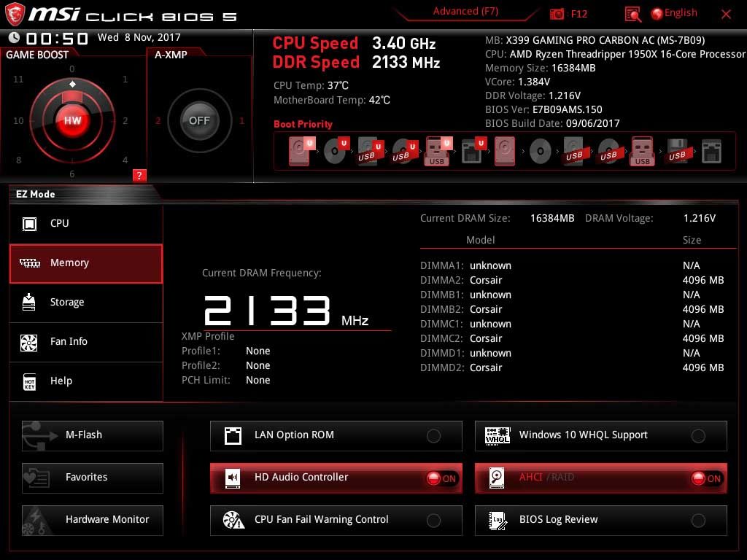The height and width of the screenshot is (560, 747).
Task: Click the MB X399 GAMING PRO CARBON AC line
Action: point(595,41)
